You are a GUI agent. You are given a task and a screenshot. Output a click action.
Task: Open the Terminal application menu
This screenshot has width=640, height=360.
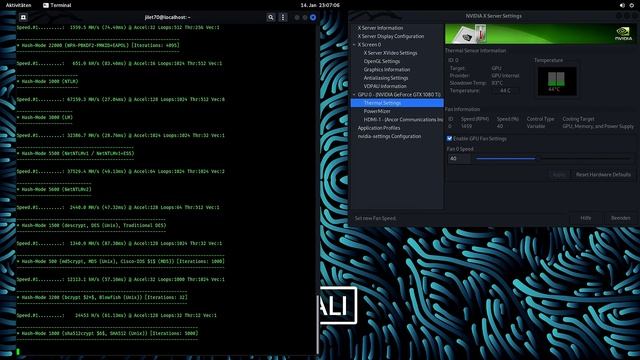pyautogui.click(x=57, y=5)
